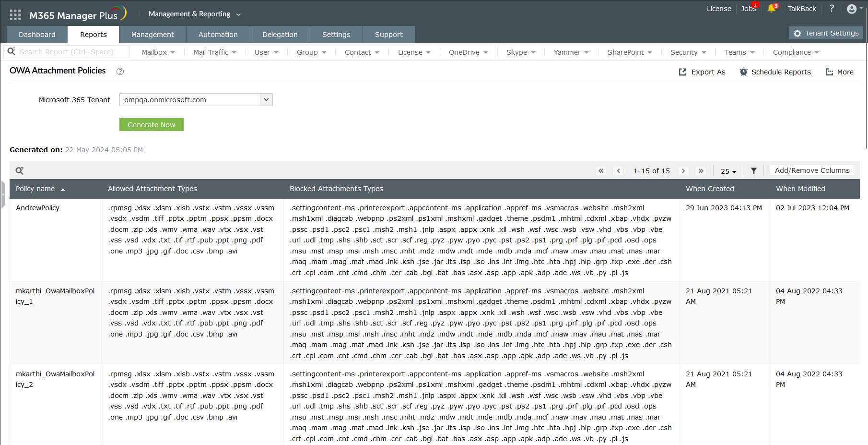Viewport: 868px width, 445px height.
Task: Expand the Security reports dropdown
Action: (x=688, y=52)
